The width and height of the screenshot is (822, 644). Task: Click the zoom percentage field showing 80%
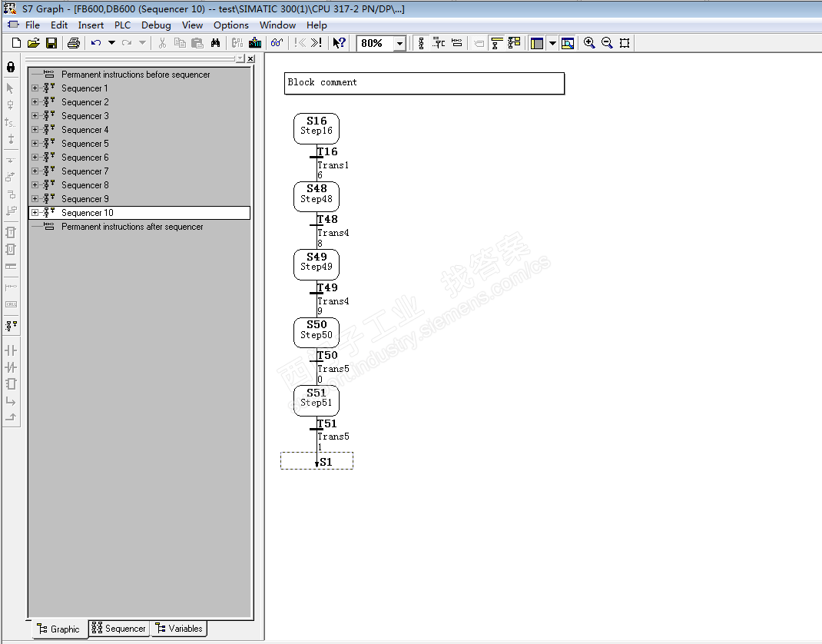pos(376,44)
